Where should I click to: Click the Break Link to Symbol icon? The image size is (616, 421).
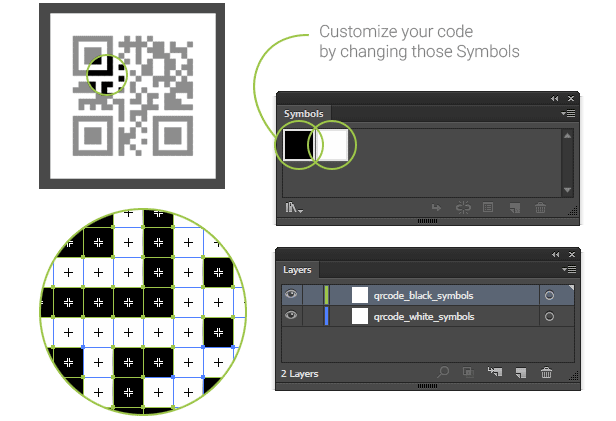point(463,207)
